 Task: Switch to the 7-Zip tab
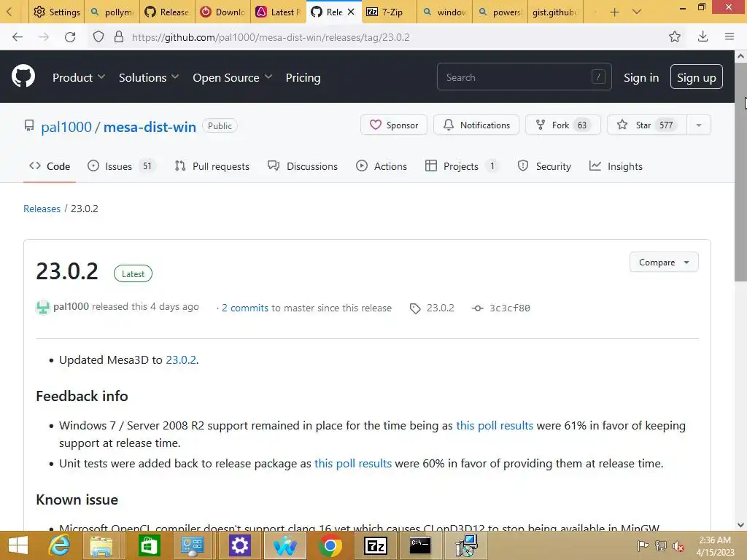tap(390, 12)
